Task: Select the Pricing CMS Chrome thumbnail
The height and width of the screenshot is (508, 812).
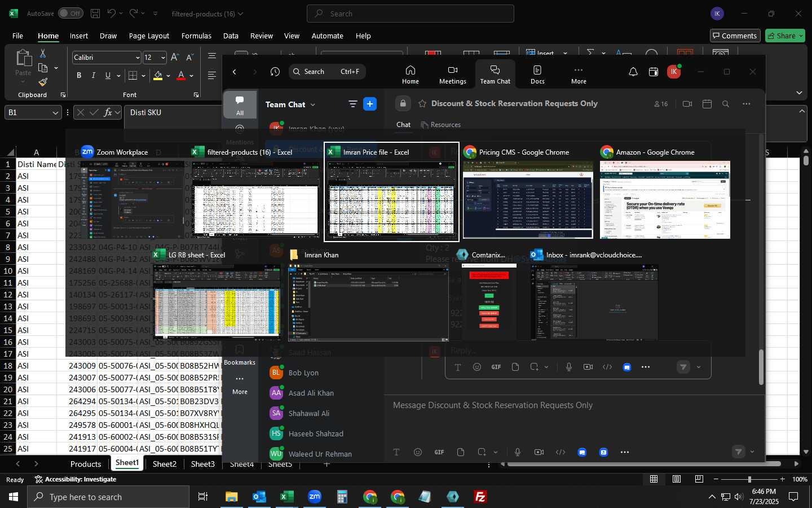Action: 528,192
